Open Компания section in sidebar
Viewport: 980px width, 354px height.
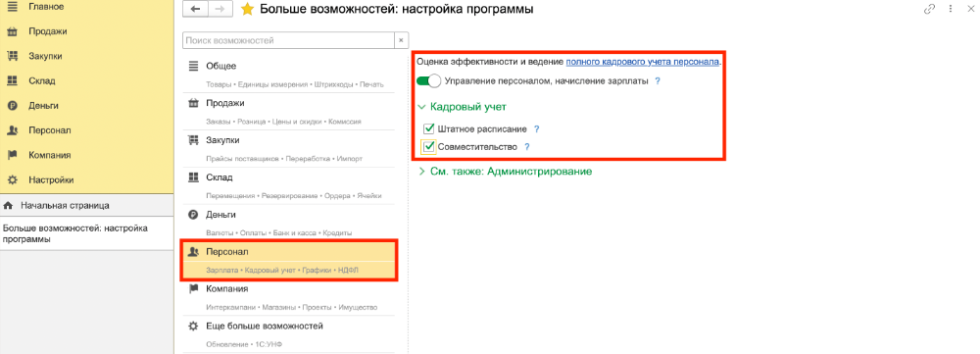(x=49, y=155)
